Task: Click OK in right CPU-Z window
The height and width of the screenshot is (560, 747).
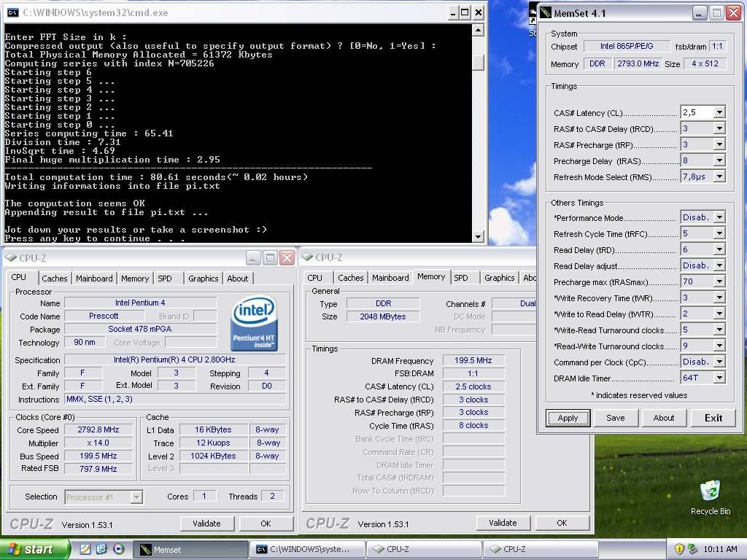Action: coord(562,523)
